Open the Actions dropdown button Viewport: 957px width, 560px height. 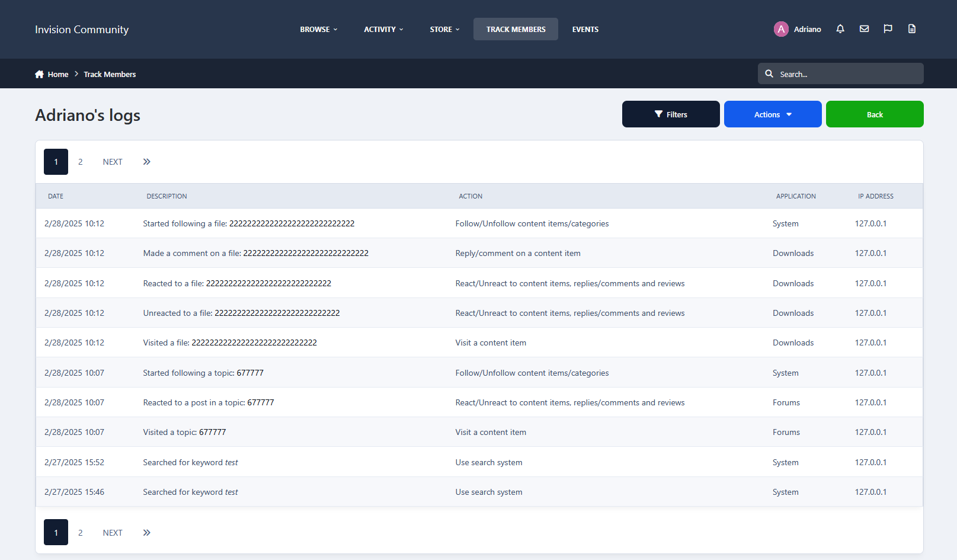pyautogui.click(x=772, y=114)
